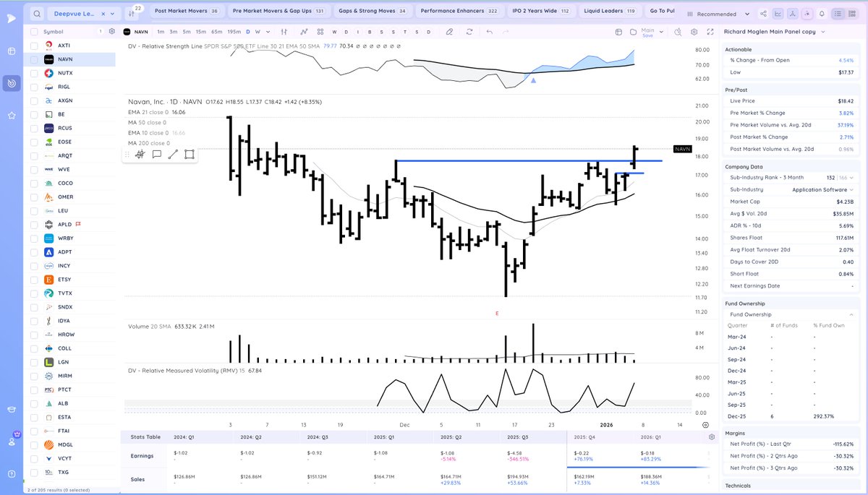Image resolution: width=868 pixels, height=495 pixels.
Task: Click the chart style bars icon in chart toolbar
Action: [x=284, y=32]
